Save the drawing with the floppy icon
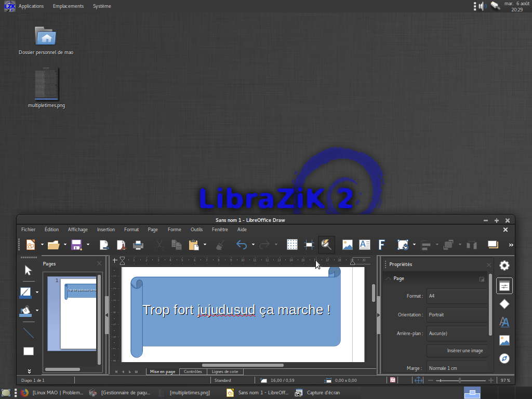532x399 pixels. tap(76, 245)
